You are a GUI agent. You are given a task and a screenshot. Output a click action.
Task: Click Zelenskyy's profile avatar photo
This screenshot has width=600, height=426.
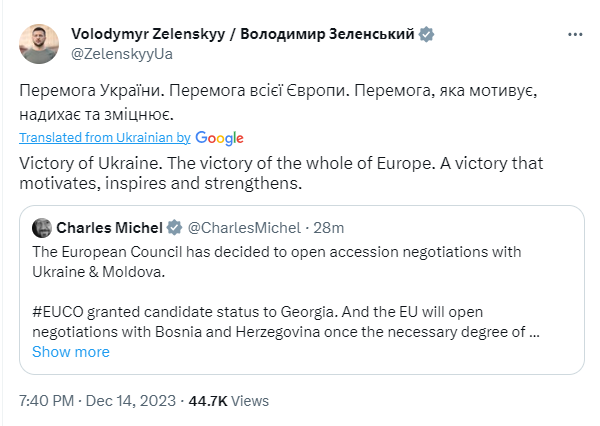click(x=40, y=44)
